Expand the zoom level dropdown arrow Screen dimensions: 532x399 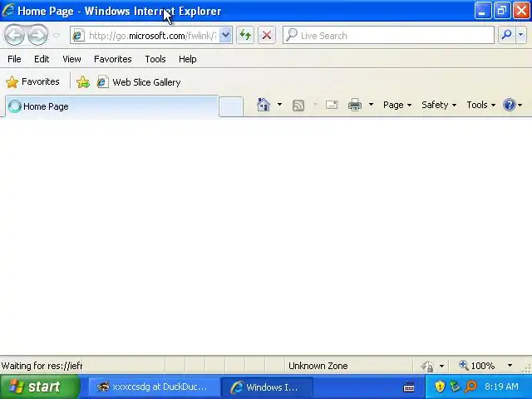tap(510, 366)
